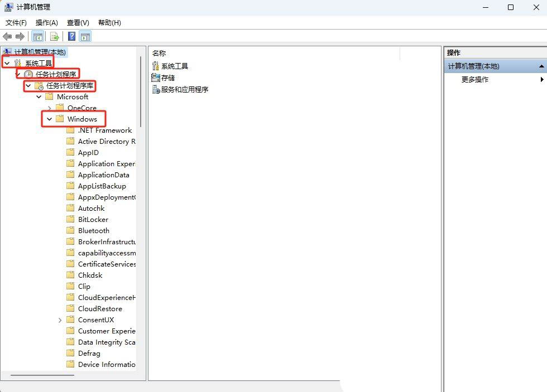547x392 pixels.
Task: Click 更多操作 in the Actions pane
Action: pos(475,80)
